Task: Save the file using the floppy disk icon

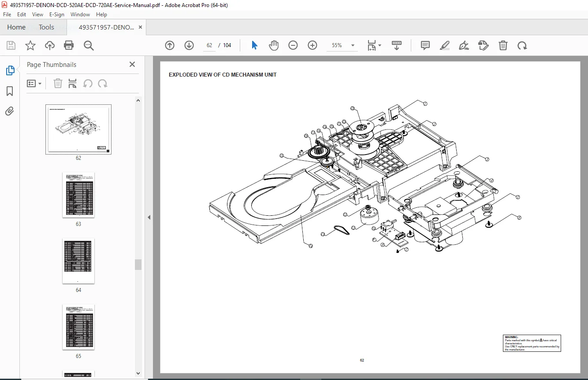Action: click(11, 45)
